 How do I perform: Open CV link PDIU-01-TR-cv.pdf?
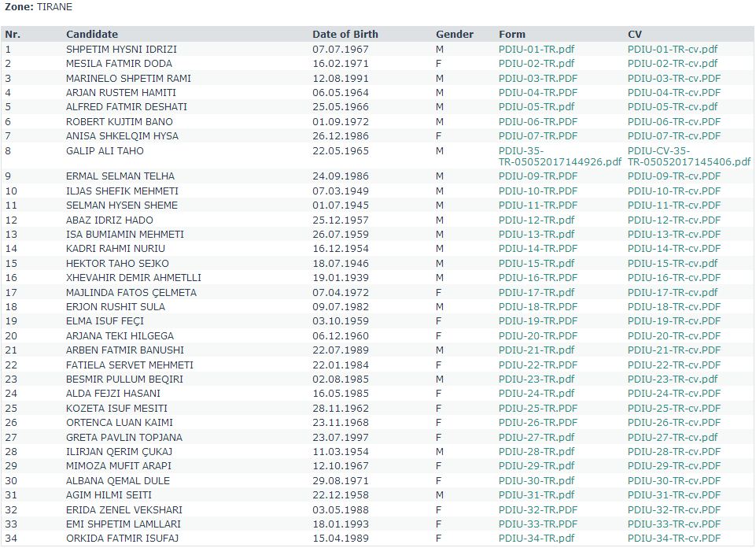point(672,49)
